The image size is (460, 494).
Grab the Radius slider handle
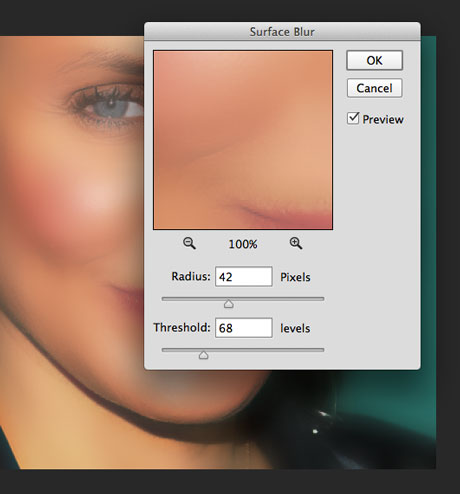[x=229, y=304]
